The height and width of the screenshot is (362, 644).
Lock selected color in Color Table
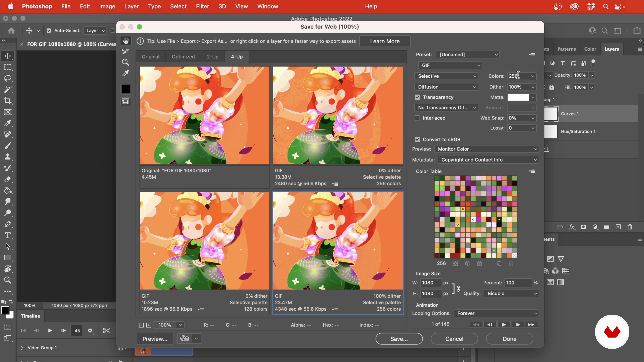click(479, 263)
